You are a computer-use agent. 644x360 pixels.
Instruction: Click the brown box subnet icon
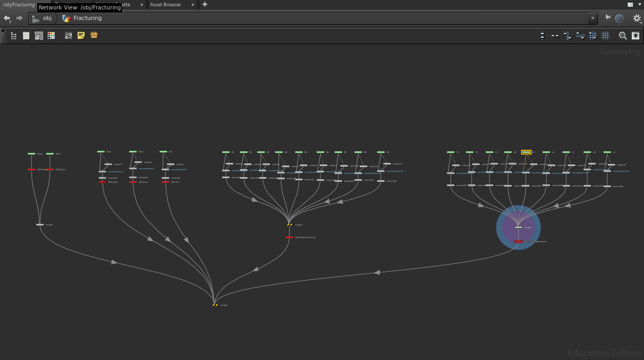click(x=94, y=35)
